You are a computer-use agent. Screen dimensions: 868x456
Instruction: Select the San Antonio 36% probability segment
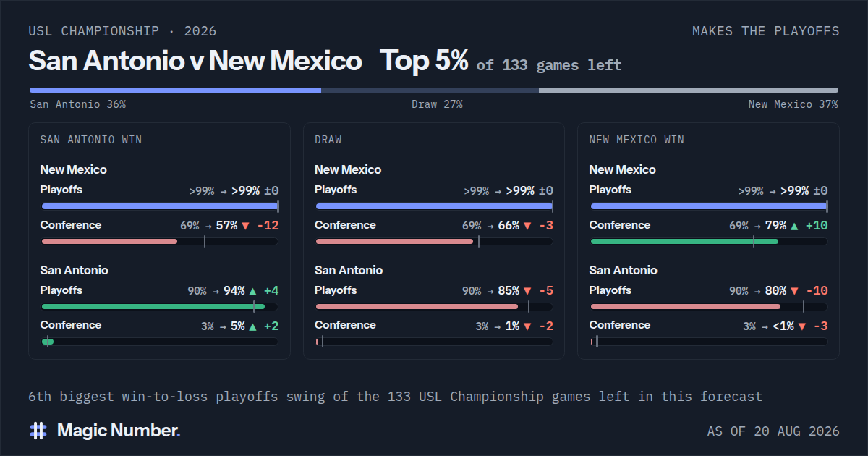175,90
